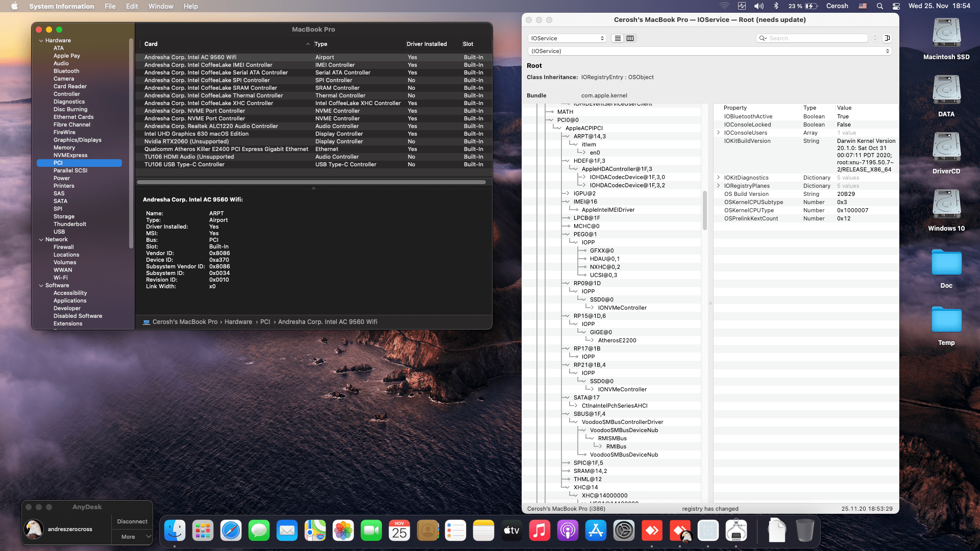Screen dimensions: 980x551
Task: Switch to list view in IORegistryExplorer
Action: point(617,38)
